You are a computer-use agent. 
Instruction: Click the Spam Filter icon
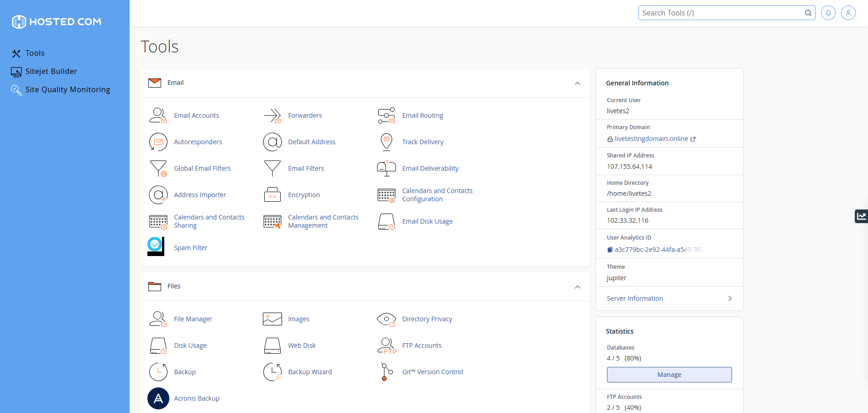pyautogui.click(x=156, y=246)
